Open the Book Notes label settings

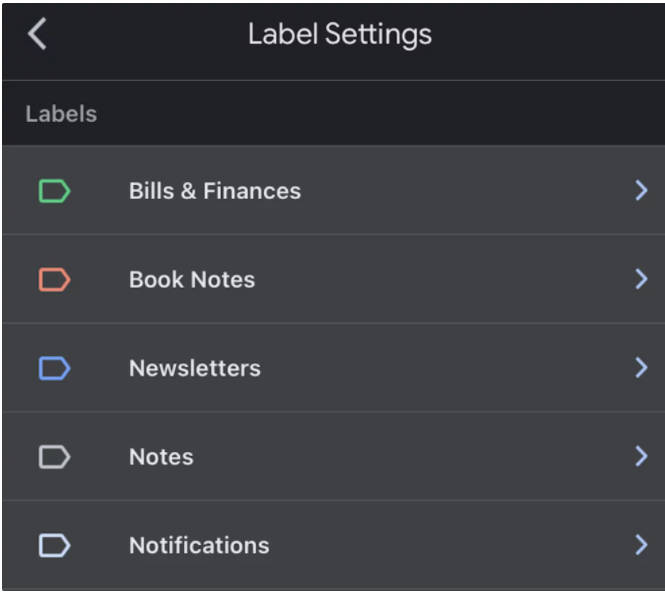(333, 279)
